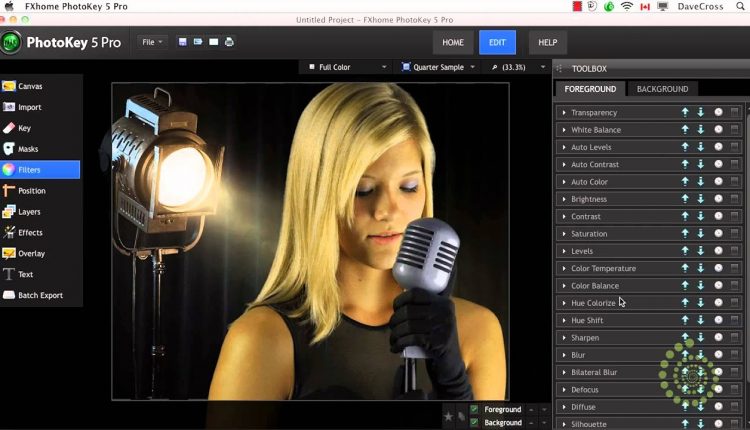
Task: Click the up arrow on Auto Levels row
Action: tap(685, 146)
